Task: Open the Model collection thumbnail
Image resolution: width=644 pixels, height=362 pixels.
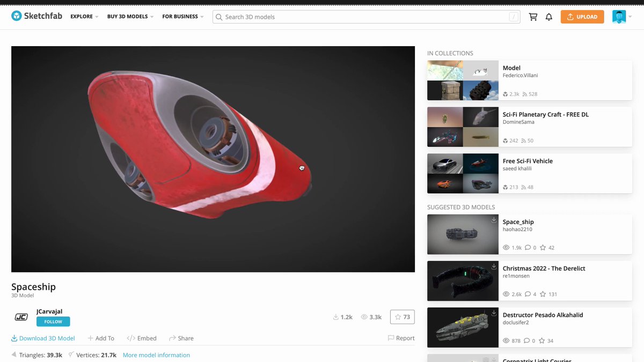Action: coord(463,80)
